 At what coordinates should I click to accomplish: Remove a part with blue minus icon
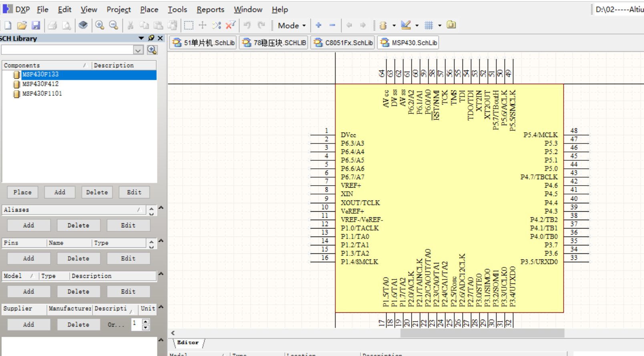(332, 25)
